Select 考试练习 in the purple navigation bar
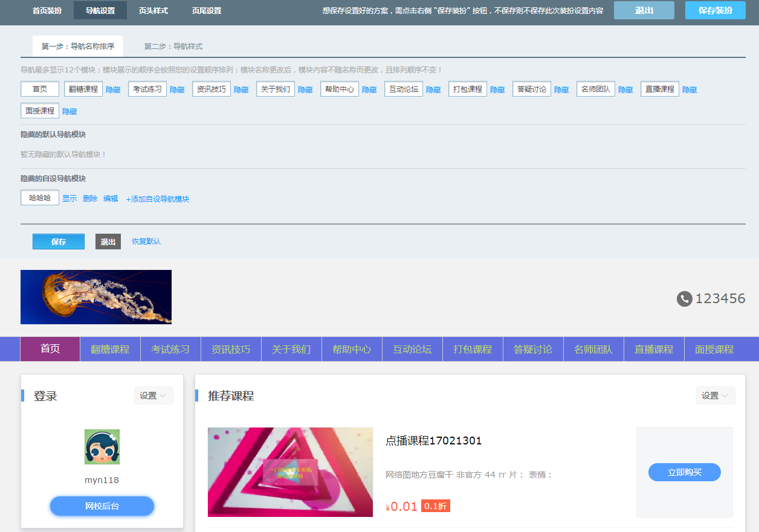The image size is (759, 532). click(170, 350)
